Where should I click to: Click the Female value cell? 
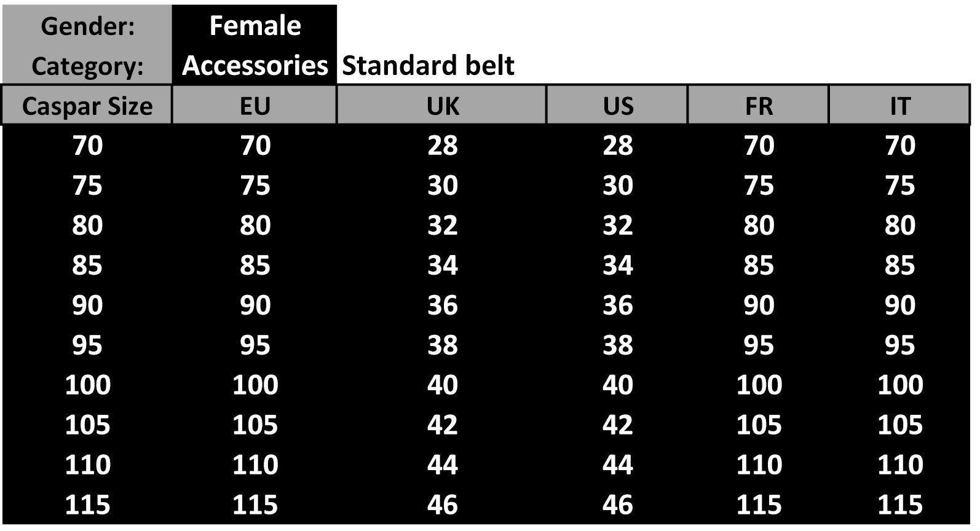pos(255,26)
